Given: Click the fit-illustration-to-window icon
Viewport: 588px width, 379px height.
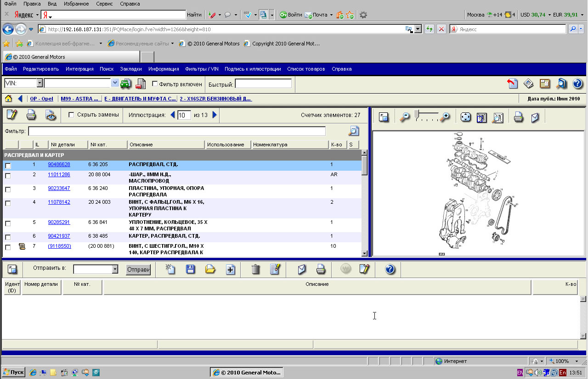Looking at the screenshot, I should (x=466, y=117).
